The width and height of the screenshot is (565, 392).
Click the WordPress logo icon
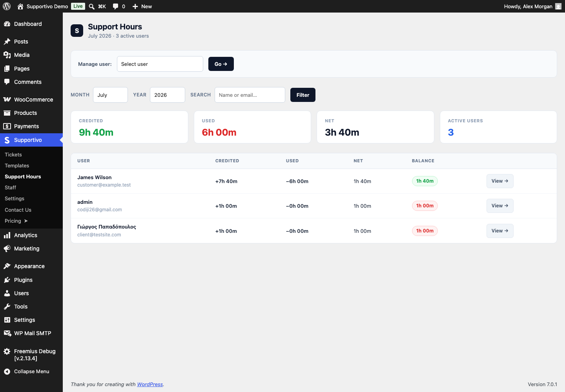(x=7, y=6)
